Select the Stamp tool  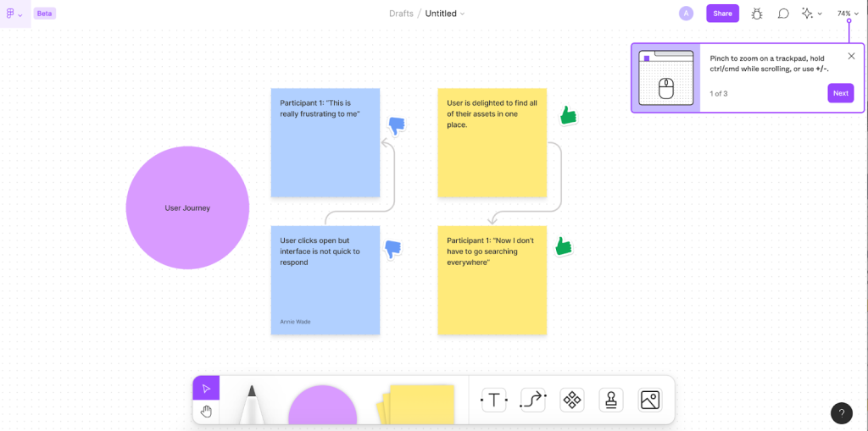[x=611, y=400]
